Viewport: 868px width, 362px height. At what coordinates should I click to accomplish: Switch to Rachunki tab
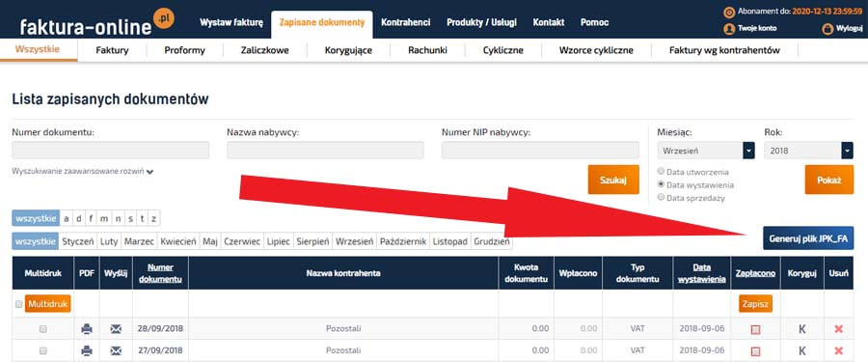(x=427, y=50)
